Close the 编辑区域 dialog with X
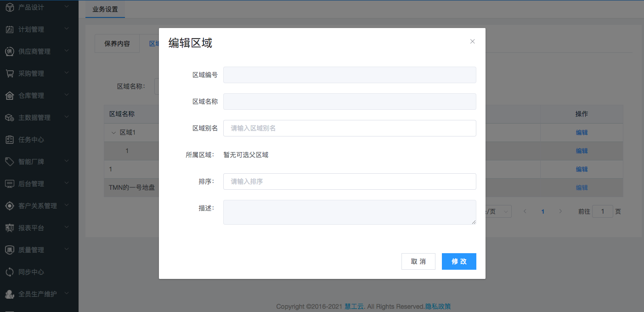Screen dimensions: 644x312 [x=472, y=41]
